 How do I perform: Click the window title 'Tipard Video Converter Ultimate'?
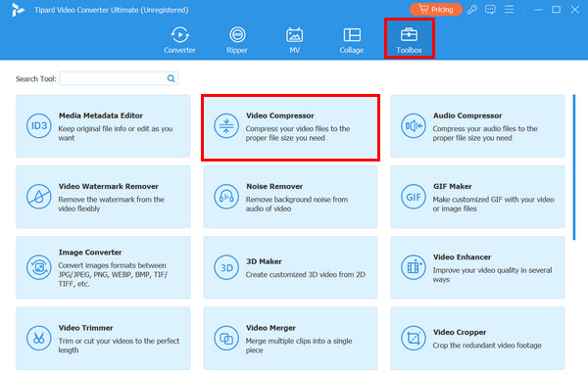[x=112, y=10]
